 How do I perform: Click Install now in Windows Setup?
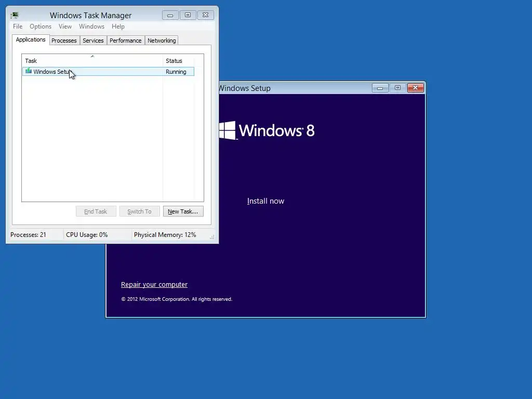265,201
